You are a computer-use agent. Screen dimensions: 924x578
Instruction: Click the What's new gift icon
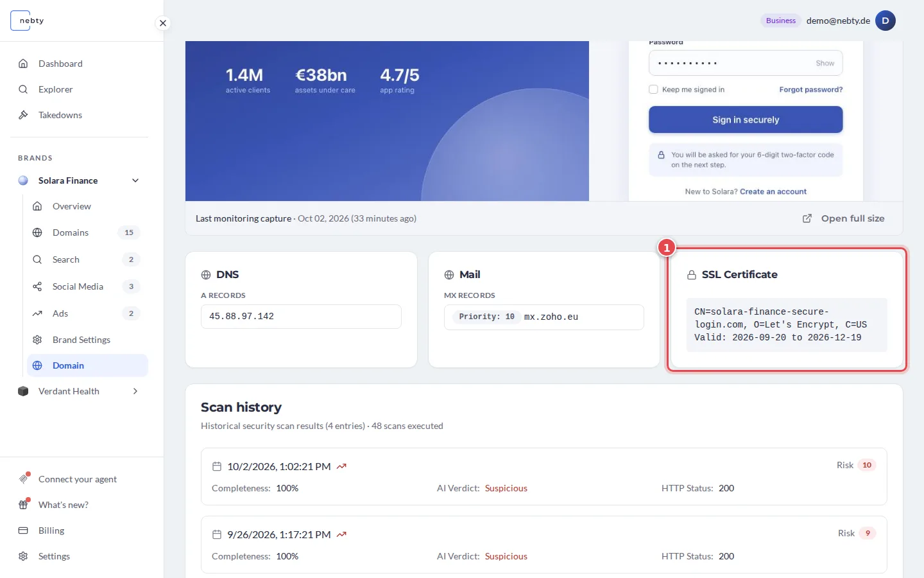(24, 505)
